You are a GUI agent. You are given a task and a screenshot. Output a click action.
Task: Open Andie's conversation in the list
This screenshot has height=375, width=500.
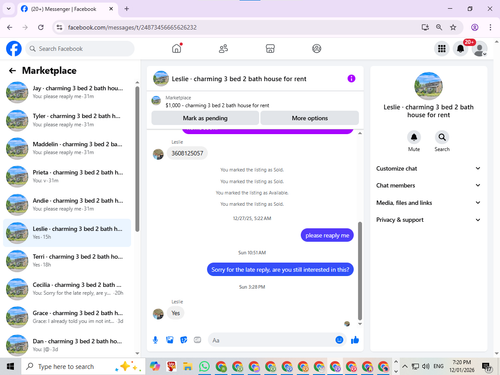(67, 205)
